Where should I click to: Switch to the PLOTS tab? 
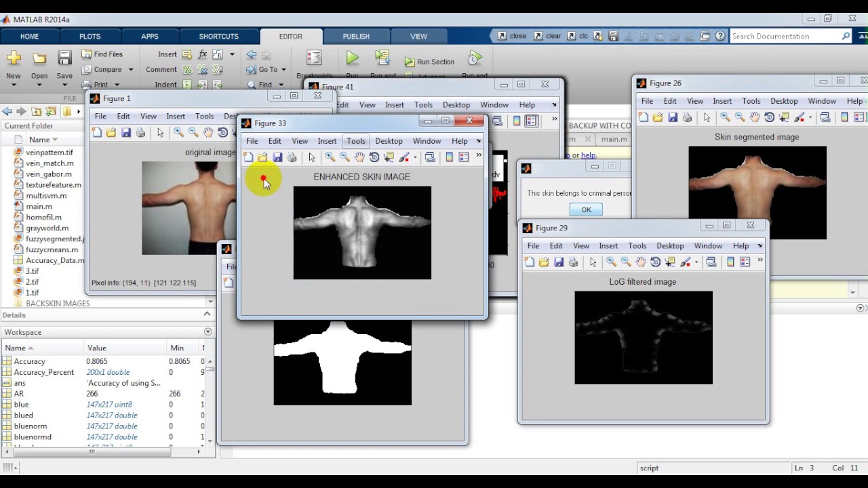(x=90, y=37)
